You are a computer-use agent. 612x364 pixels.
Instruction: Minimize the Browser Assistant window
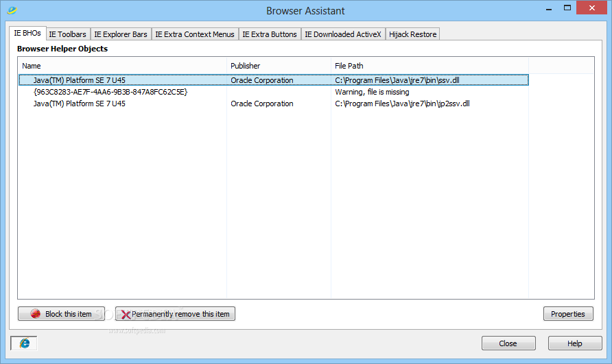pos(549,8)
